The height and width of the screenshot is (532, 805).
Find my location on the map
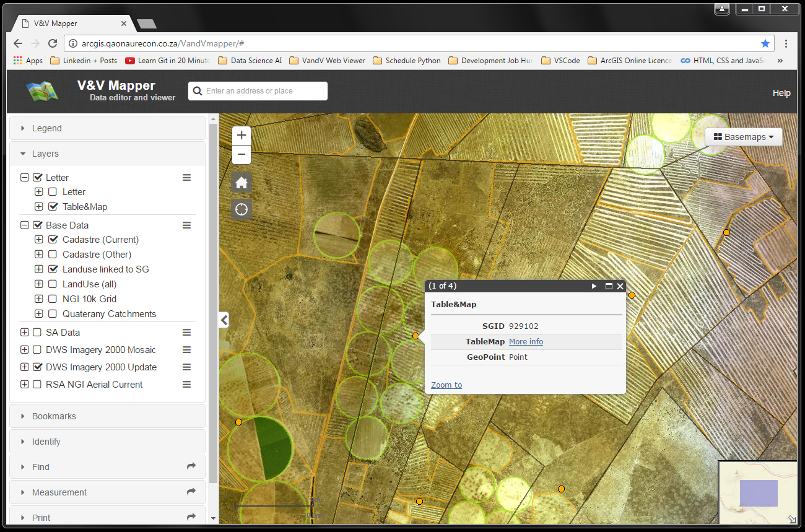tap(241, 209)
